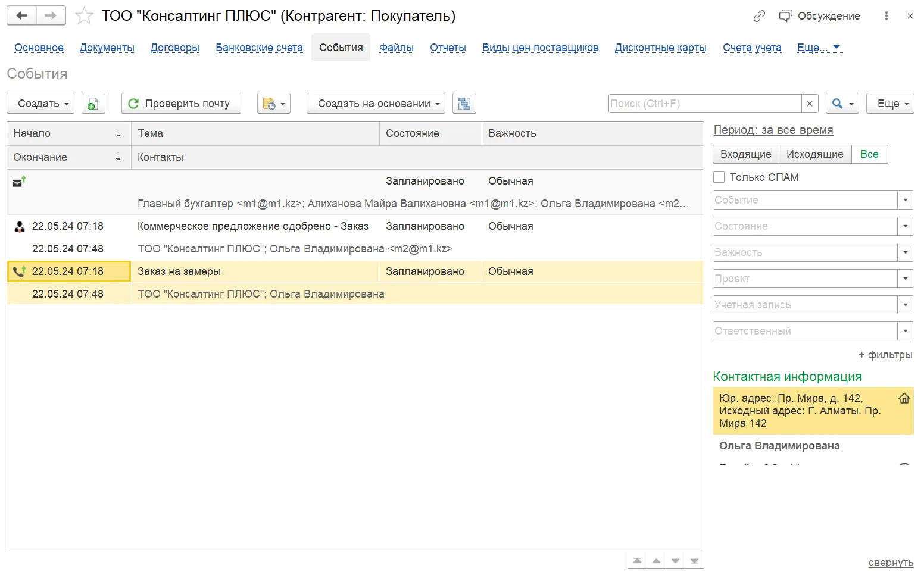The image size is (924, 575).
Task: Click the Период: за все время link
Action: (x=773, y=130)
